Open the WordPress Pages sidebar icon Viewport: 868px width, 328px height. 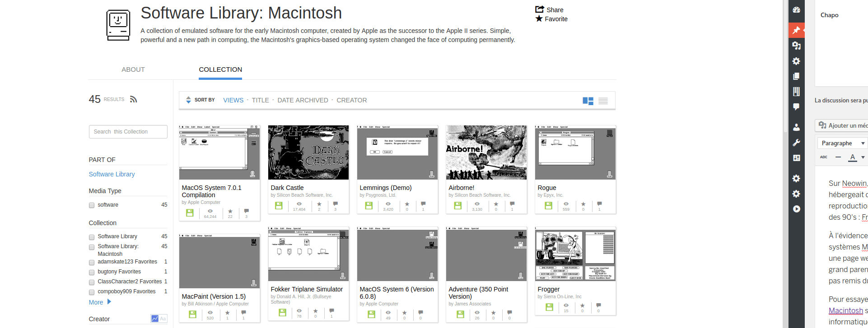pyautogui.click(x=797, y=76)
